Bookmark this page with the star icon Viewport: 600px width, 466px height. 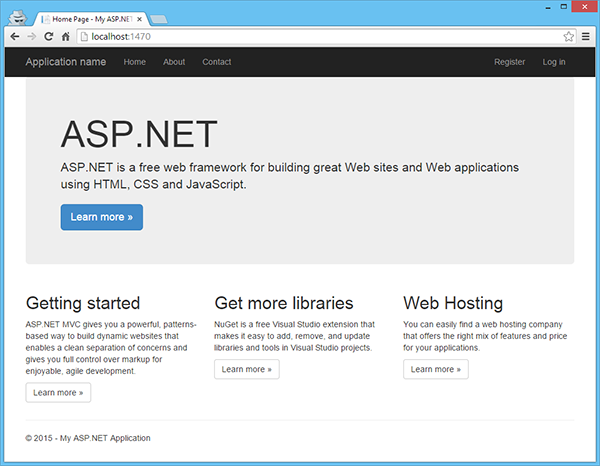569,37
